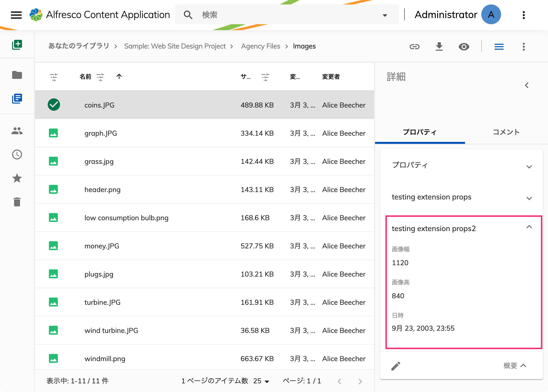Expand the testing extension props section
The width and height of the screenshot is (548, 392).
pyautogui.click(x=529, y=198)
